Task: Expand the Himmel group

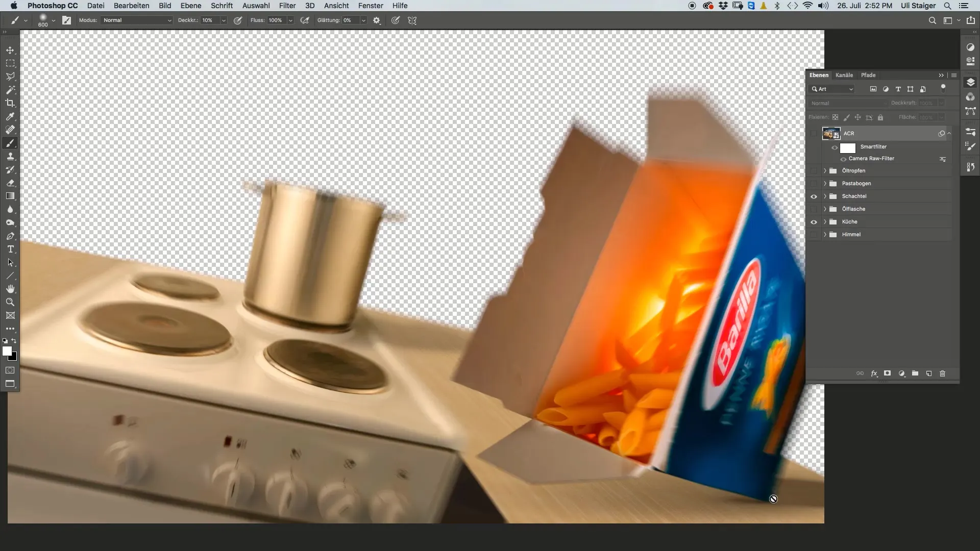Action: (825, 235)
